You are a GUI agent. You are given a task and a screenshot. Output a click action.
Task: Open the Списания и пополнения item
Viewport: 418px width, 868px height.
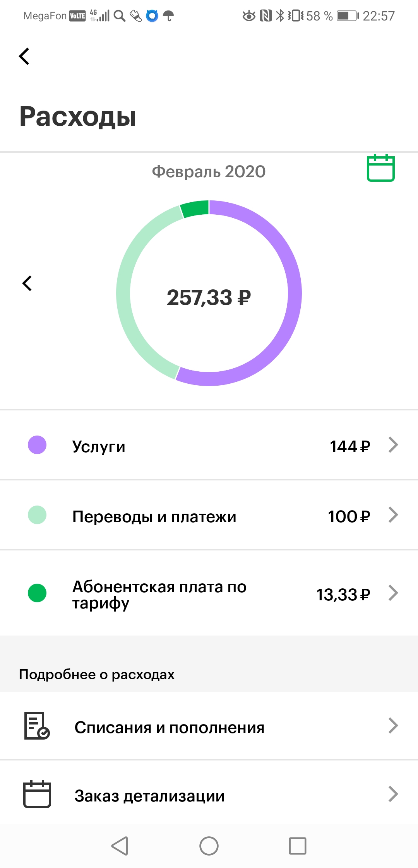170,728
